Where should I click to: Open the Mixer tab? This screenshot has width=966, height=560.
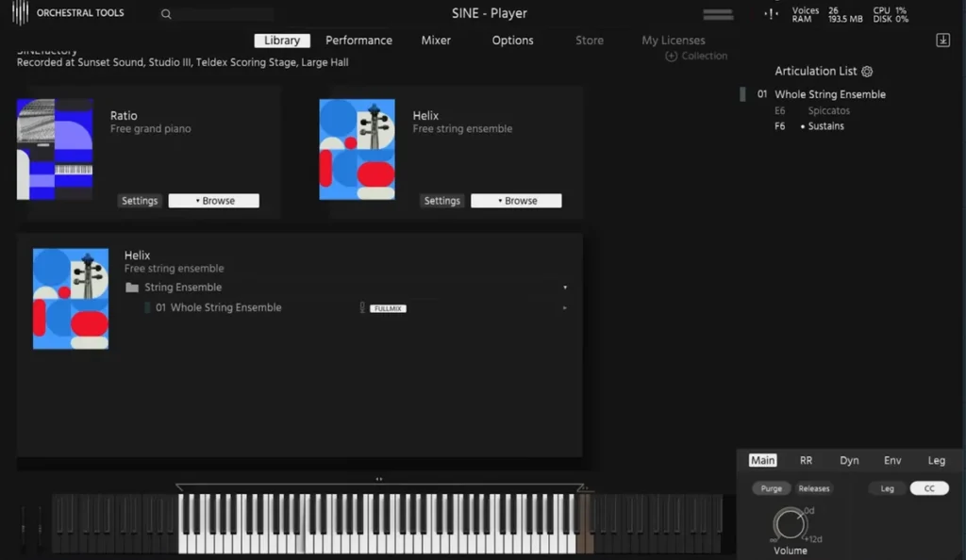click(436, 40)
